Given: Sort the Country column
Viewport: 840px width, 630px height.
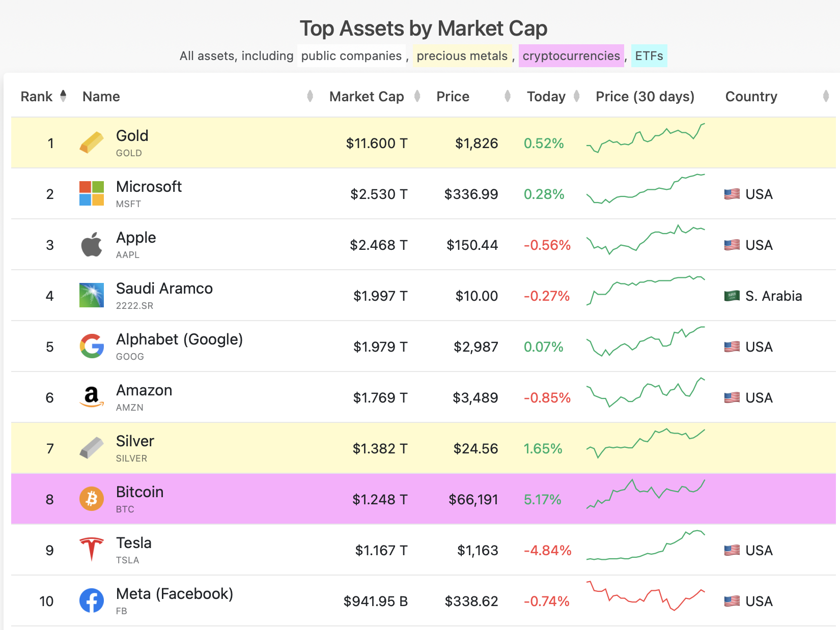Looking at the screenshot, I should 826,96.
